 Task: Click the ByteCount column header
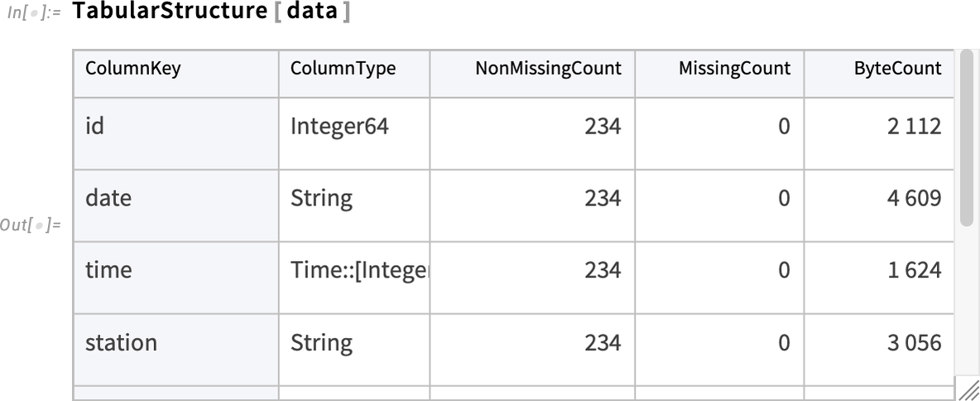pyautogui.click(x=879, y=75)
